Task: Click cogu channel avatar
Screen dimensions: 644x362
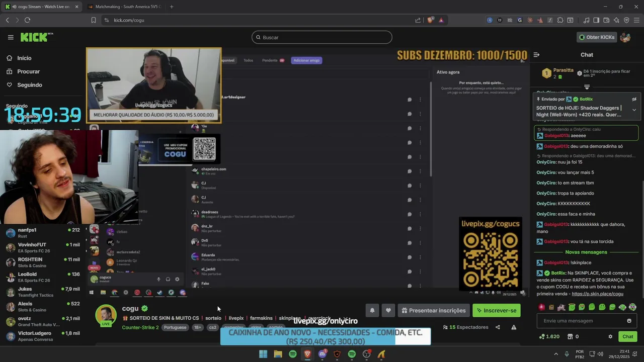Action: pos(106,315)
